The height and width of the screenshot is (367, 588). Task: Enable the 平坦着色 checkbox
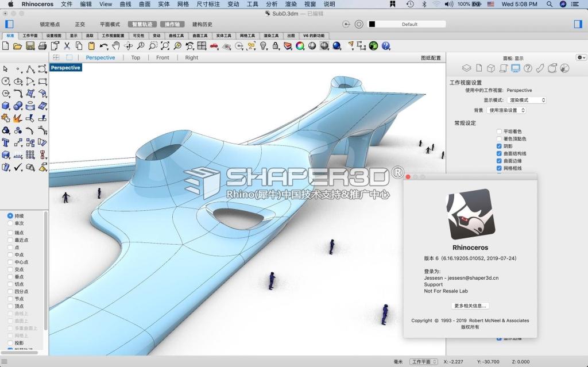tap(499, 132)
